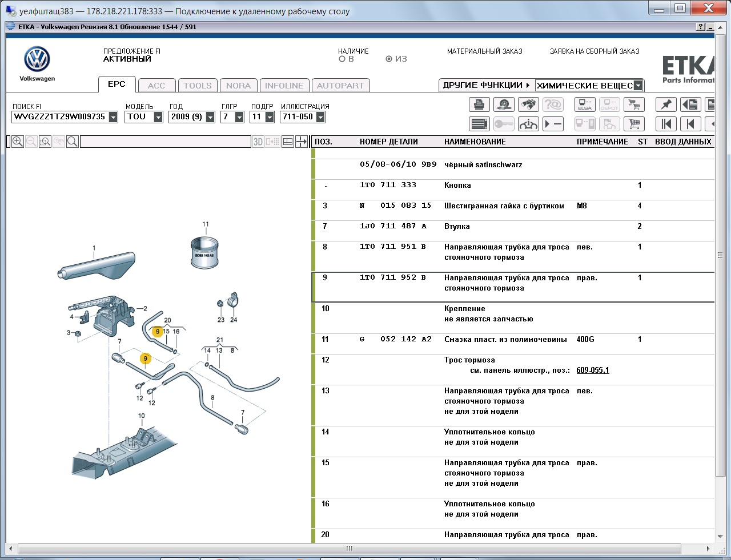Click the Print icon in the toolbar
731x560 pixels.
pos(479,104)
